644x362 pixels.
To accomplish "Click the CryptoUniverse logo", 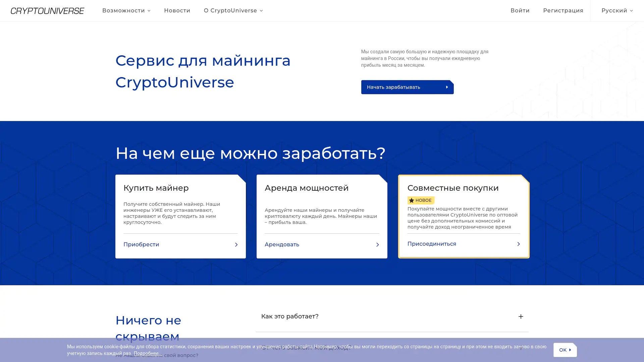I will point(47,11).
